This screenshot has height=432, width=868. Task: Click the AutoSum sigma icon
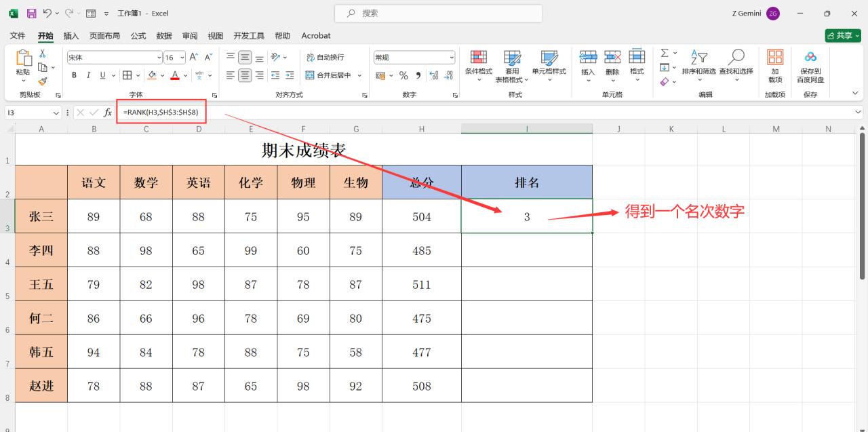[665, 53]
